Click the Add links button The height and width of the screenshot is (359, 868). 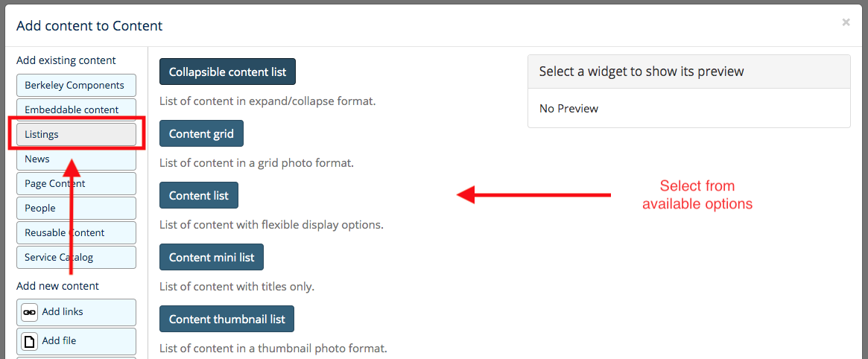[77, 313]
